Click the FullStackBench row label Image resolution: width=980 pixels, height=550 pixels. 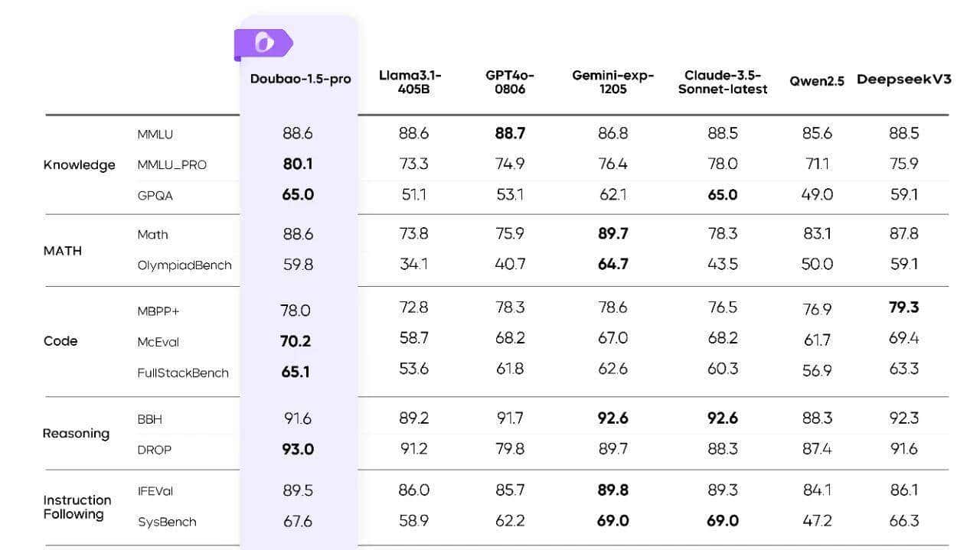click(x=182, y=373)
